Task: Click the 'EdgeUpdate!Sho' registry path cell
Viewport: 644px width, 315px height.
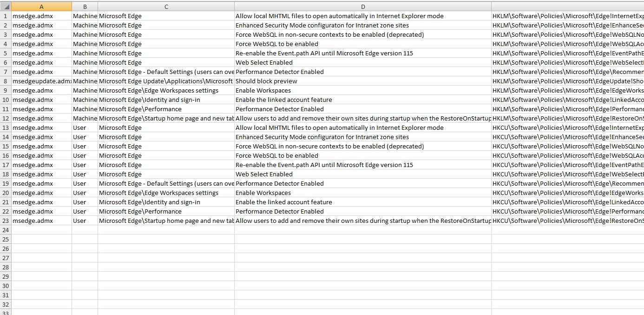Action: 568,81
